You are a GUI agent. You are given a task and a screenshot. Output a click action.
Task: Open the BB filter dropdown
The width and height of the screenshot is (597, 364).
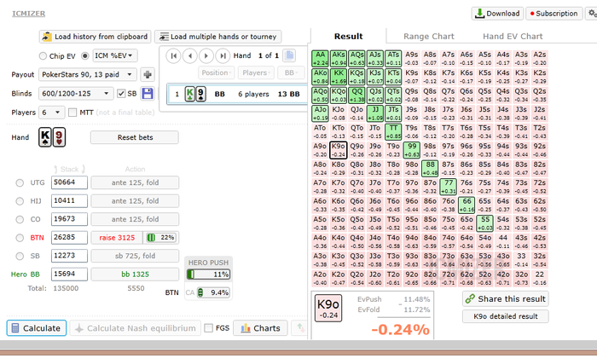[292, 72]
